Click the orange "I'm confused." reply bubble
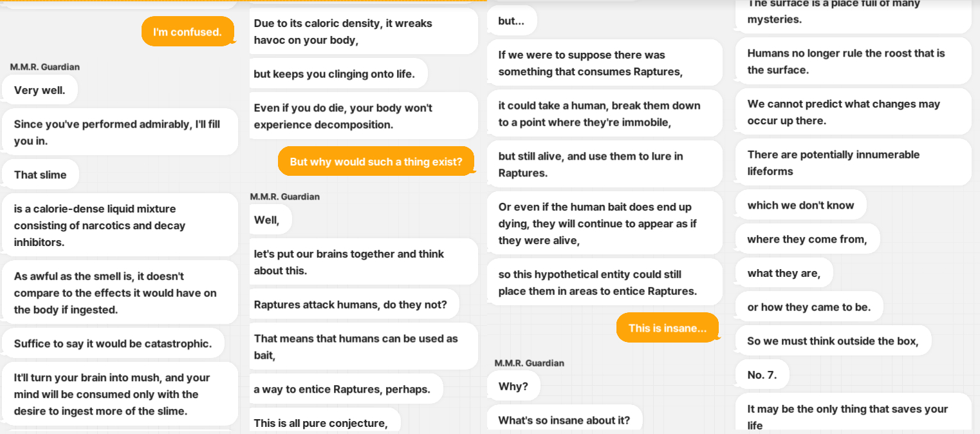The height and width of the screenshot is (434, 980). 188,32
